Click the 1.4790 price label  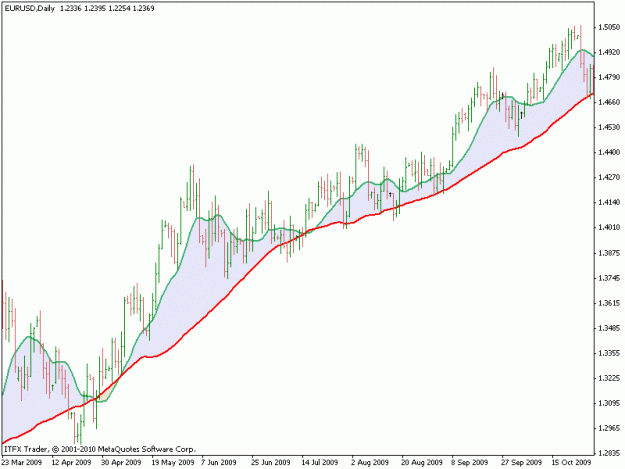[x=609, y=77]
